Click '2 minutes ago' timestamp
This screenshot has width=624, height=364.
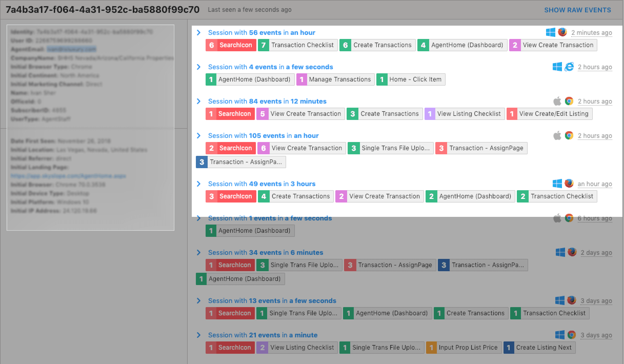click(x=591, y=33)
